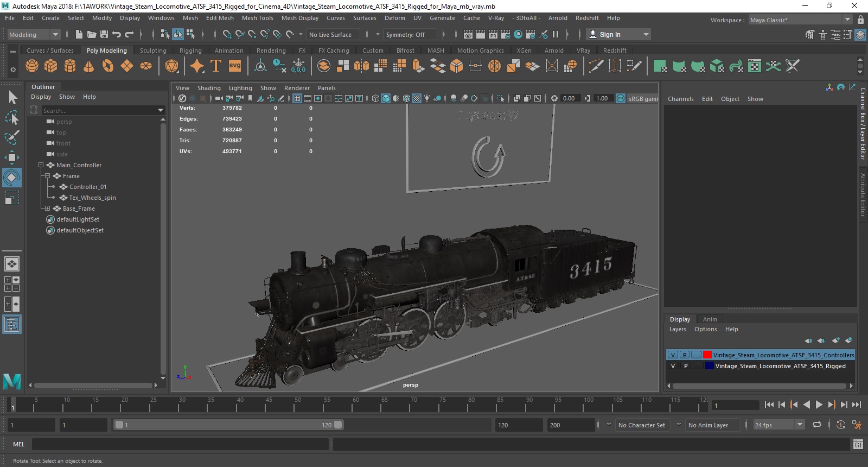The height and width of the screenshot is (467, 868).
Task: Open the Workspace Maya Classic dropdown
Action: pyautogui.click(x=800, y=20)
